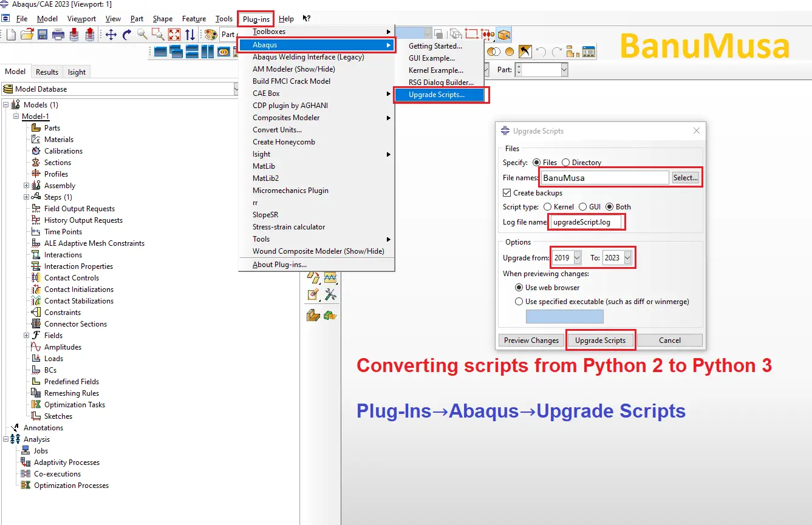Click the Save Model Database floppy icon
812x525 pixels.
43,35
